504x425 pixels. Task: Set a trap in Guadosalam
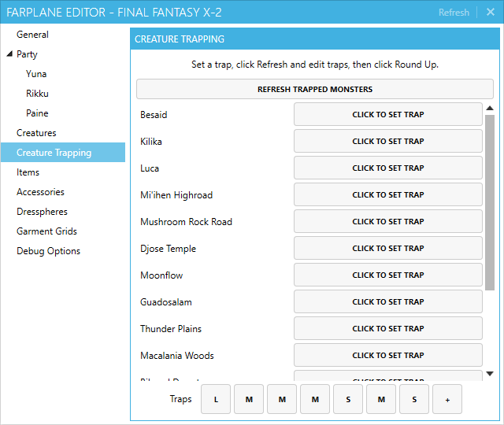(x=388, y=301)
